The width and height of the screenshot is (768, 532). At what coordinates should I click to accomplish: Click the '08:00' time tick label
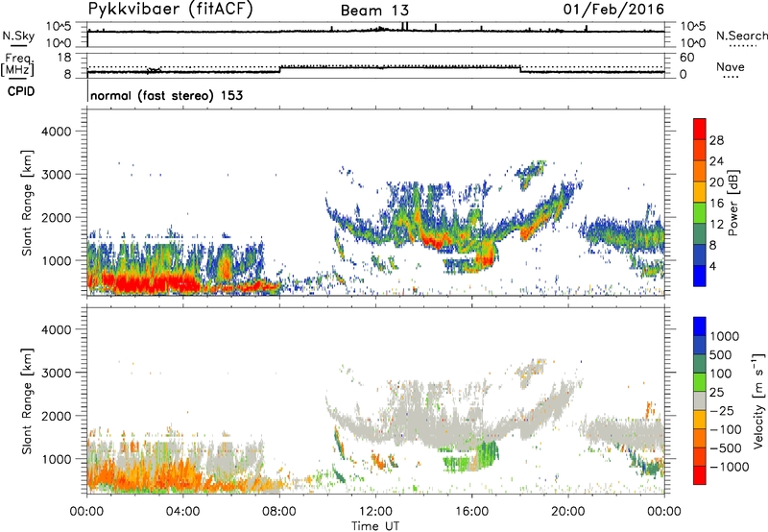[x=279, y=512]
